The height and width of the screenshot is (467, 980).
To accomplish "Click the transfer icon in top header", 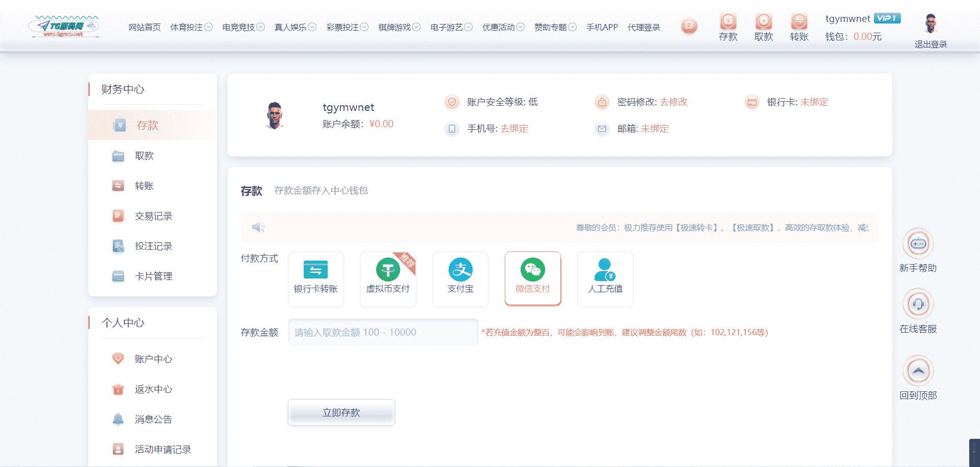I will [x=799, y=22].
